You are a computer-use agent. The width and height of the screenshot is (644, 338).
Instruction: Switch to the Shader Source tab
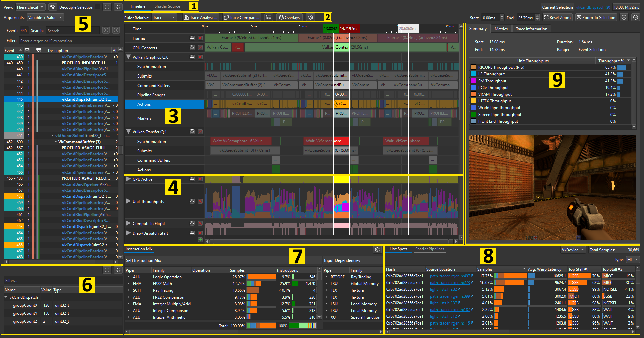167,6
